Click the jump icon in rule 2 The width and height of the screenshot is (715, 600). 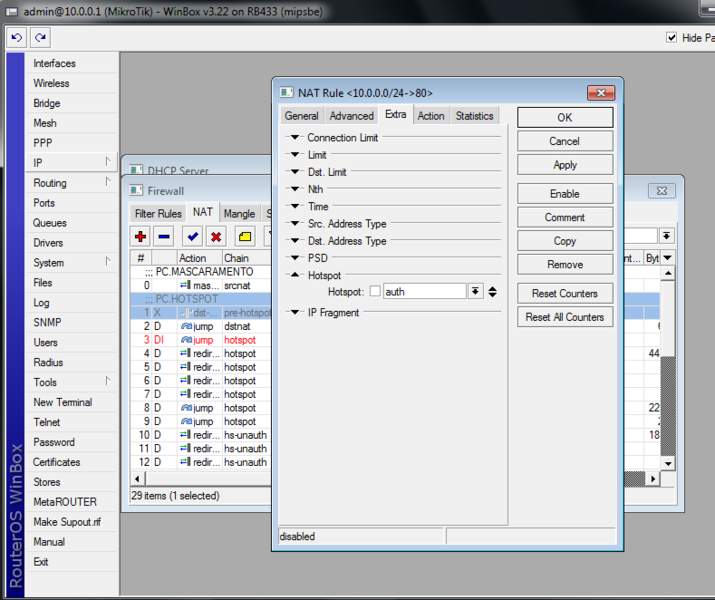[186, 326]
